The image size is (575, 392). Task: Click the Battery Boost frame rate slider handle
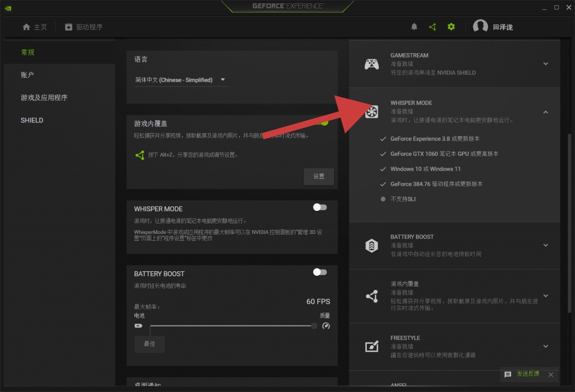click(x=314, y=326)
